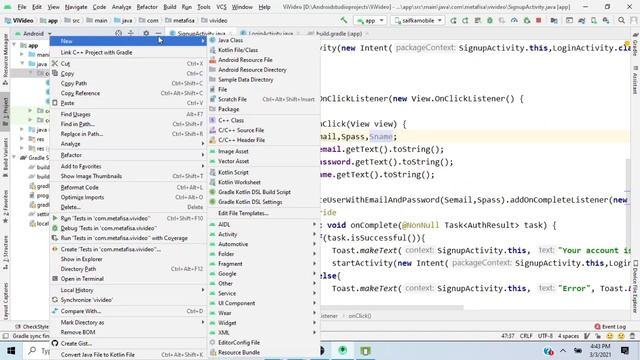The height and width of the screenshot is (360, 640).
Task: Open the Android project view dropdown
Action: [x=33, y=33]
